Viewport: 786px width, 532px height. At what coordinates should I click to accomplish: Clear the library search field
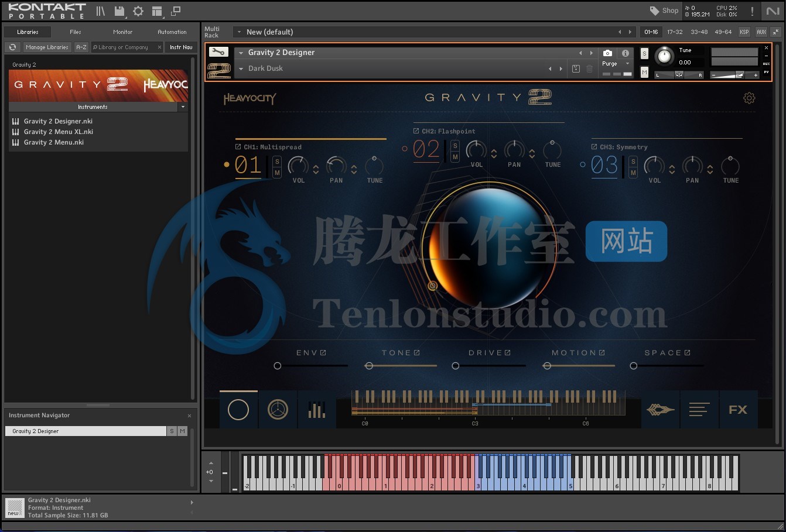coord(159,47)
